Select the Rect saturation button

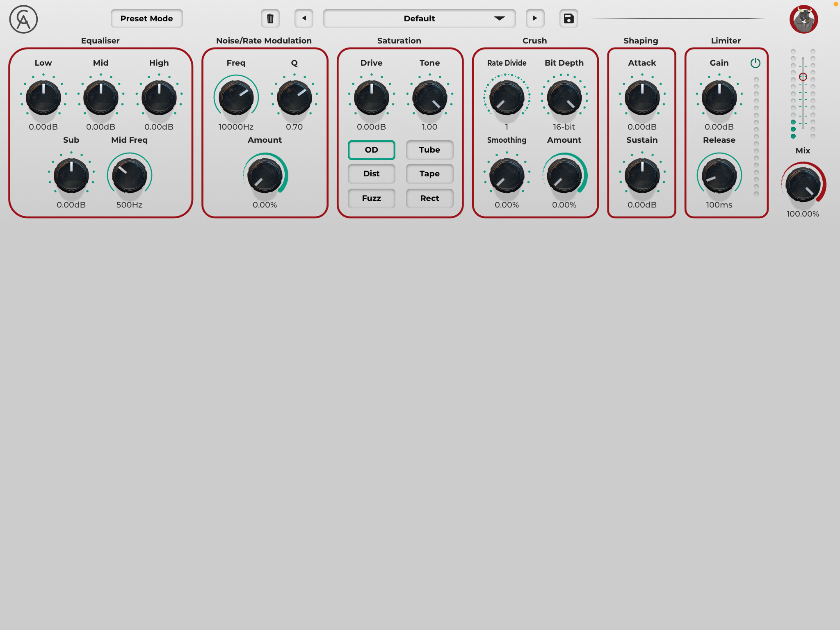pyautogui.click(x=429, y=199)
